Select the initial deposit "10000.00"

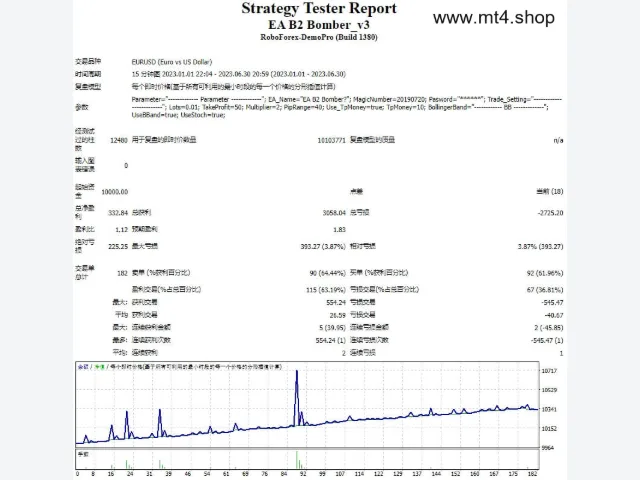point(115,191)
